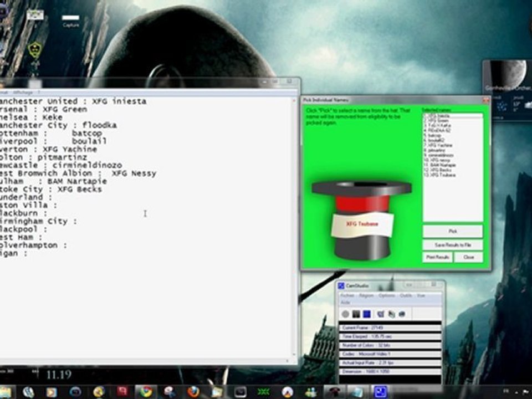Click the CamStudio pause button
Image resolution: width=532 pixels, height=399 pixels.
(356, 314)
